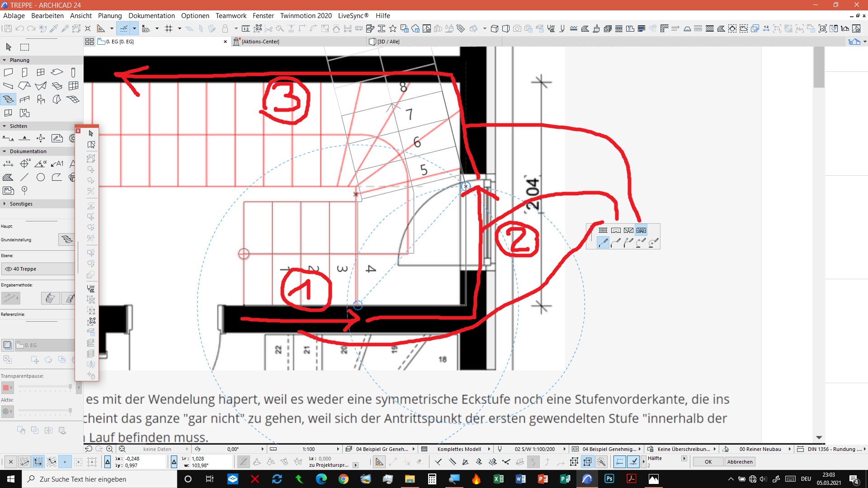Viewport: 868px width, 488px height.
Task: Toggle the snap guides button near Hälfte
Action: [x=620, y=461]
